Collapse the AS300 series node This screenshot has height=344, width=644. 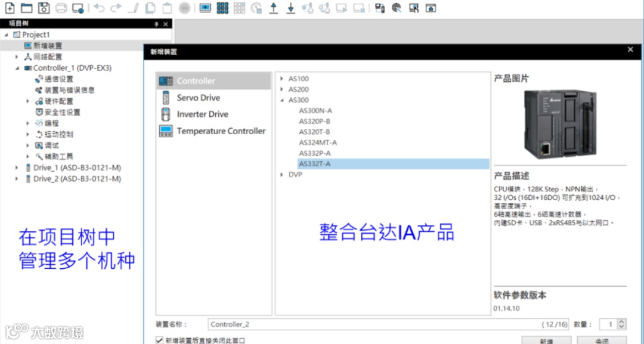[x=281, y=100]
